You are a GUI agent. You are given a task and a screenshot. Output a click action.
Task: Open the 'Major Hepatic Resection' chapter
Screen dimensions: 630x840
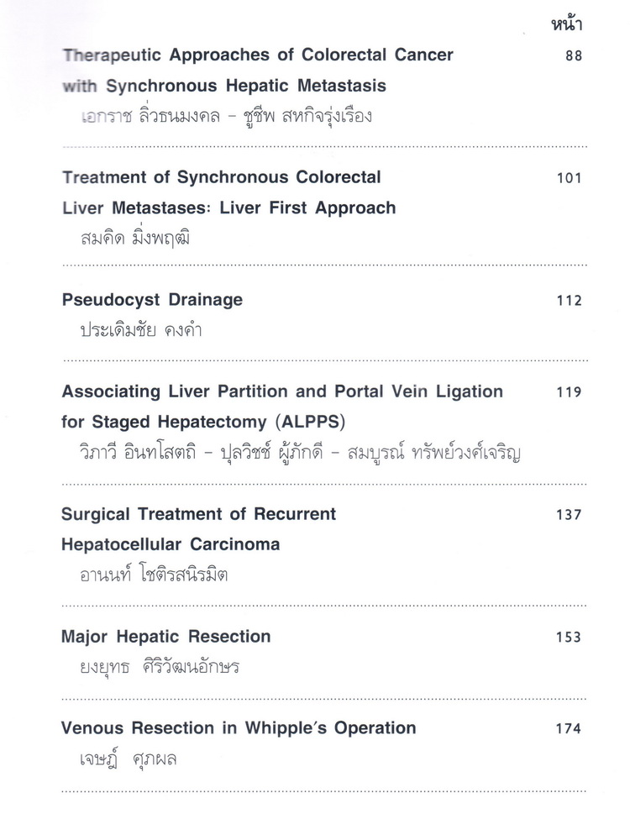tap(166, 637)
